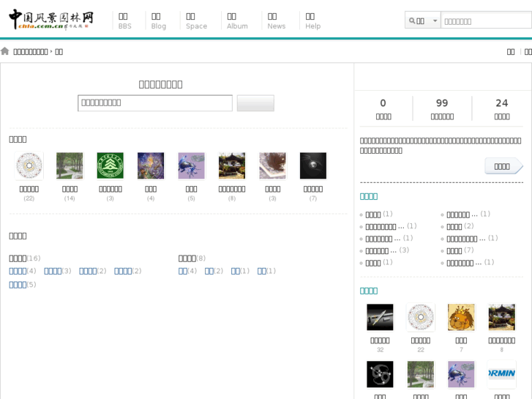Screen dimensions: 532x399
Task: Open the sidebar mandala group numbered 22
Action: pyautogui.click(x=420, y=317)
